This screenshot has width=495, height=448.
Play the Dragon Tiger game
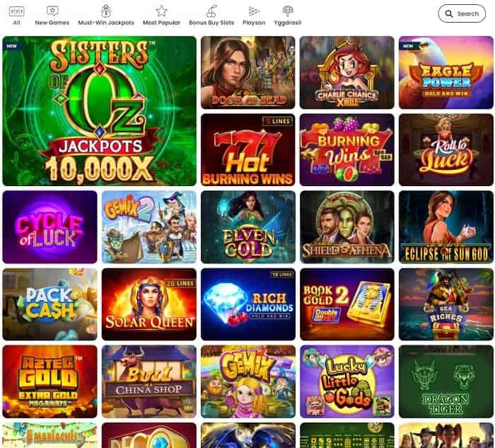446,381
